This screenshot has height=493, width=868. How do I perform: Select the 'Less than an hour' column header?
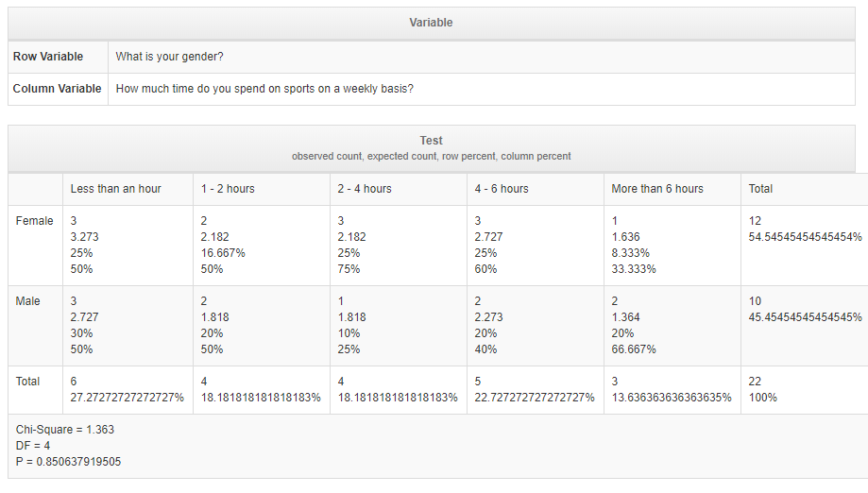[x=128, y=189]
